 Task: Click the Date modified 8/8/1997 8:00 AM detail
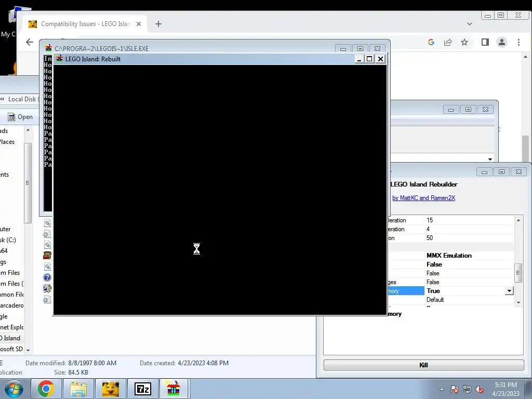pos(71,363)
